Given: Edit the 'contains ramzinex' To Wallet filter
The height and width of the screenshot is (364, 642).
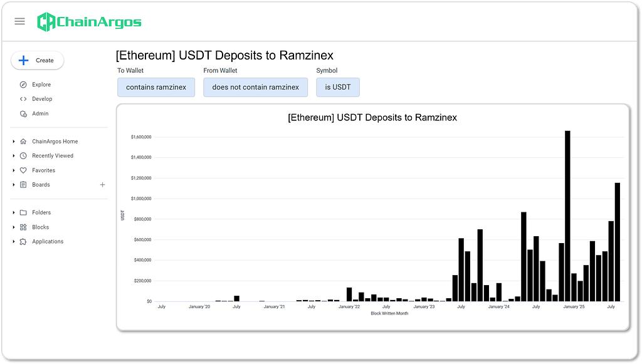Looking at the screenshot, I should point(156,88).
